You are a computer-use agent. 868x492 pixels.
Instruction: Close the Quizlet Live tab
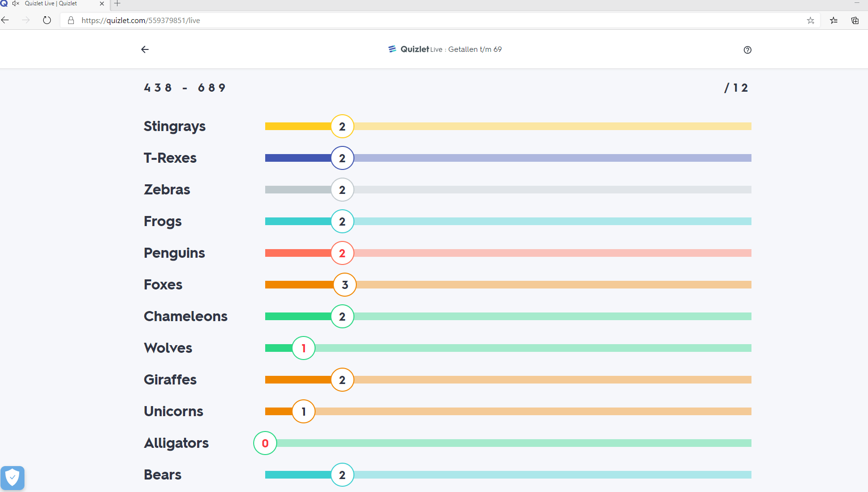tap(102, 3)
